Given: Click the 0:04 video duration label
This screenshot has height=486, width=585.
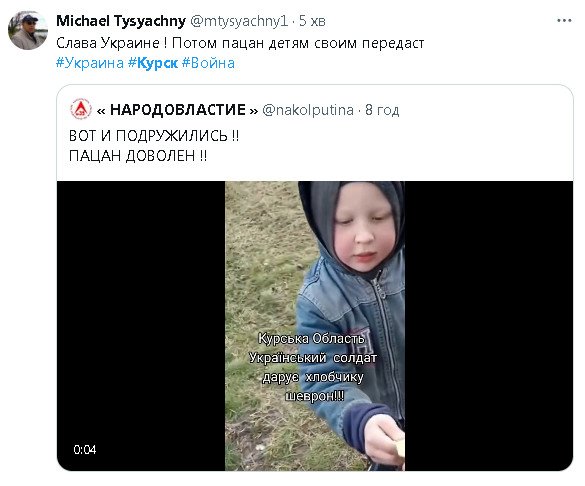Looking at the screenshot, I should [x=85, y=449].
